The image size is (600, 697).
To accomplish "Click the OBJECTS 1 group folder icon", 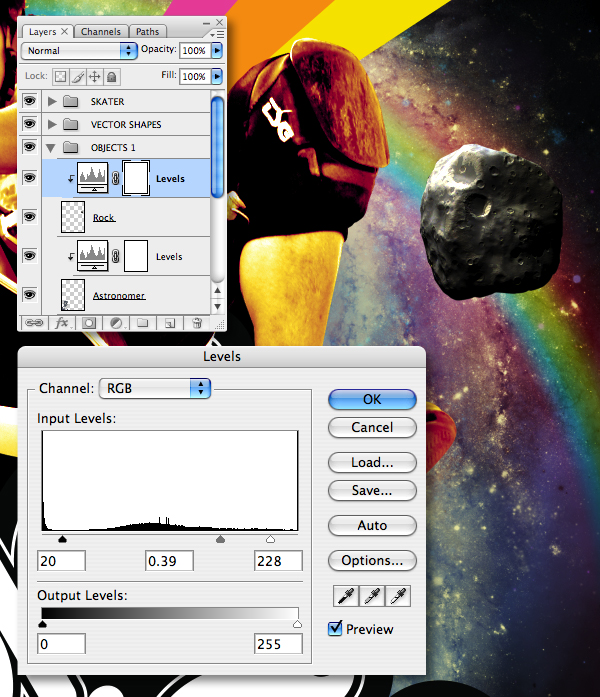I will [x=71, y=147].
